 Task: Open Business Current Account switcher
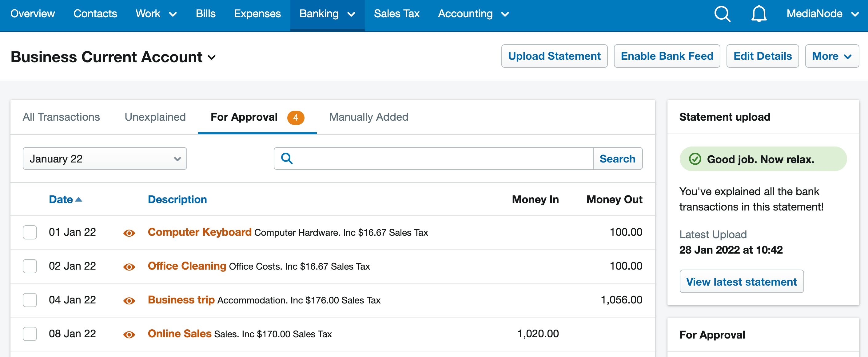pos(113,57)
